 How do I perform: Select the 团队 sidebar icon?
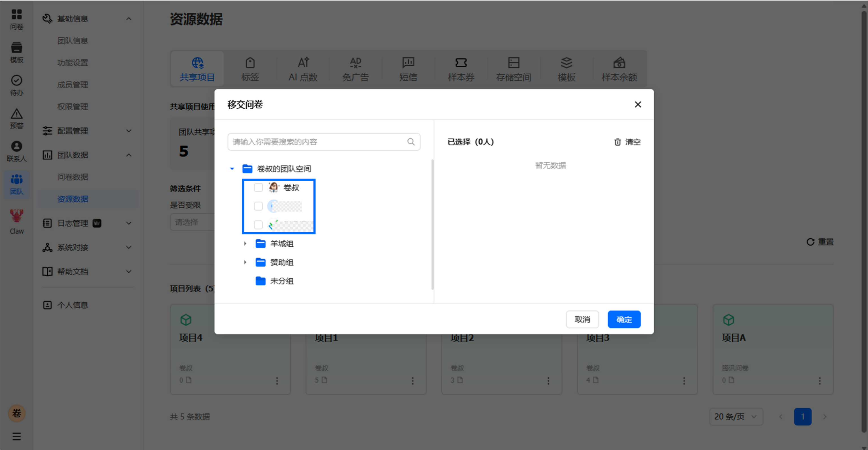pos(16,184)
